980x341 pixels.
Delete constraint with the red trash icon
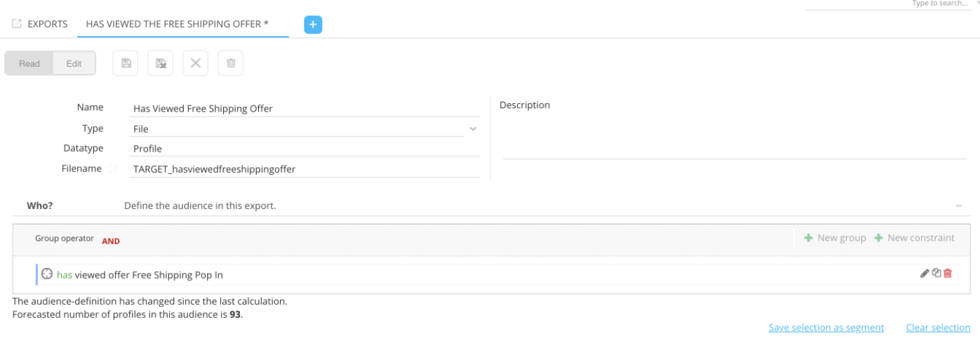948,274
